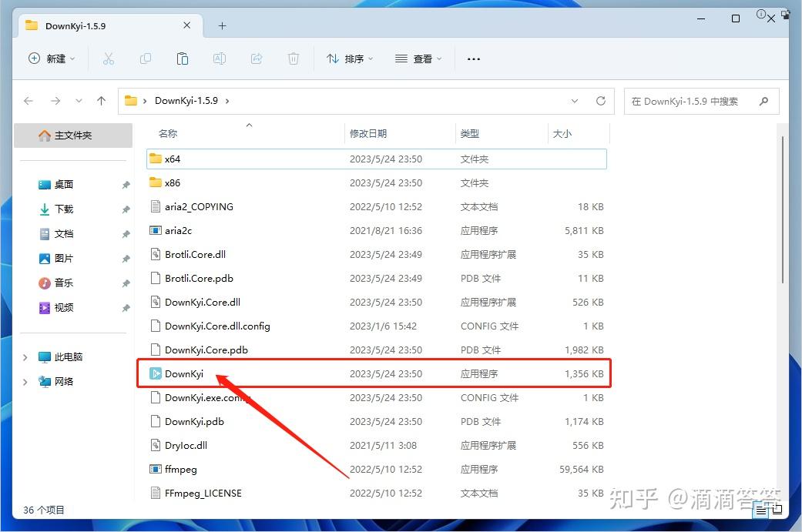The width and height of the screenshot is (802, 532).
Task: Switch to large thumbnails view icon
Action: pos(777,510)
